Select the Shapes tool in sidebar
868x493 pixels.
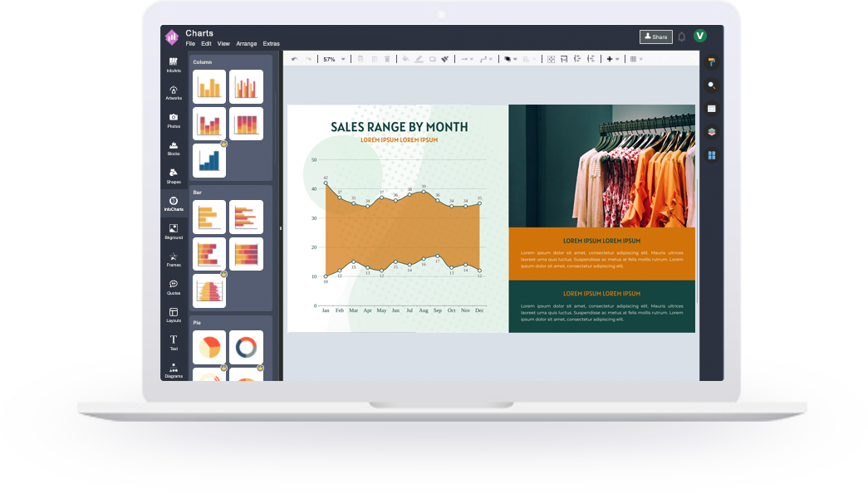click(174, 176)
